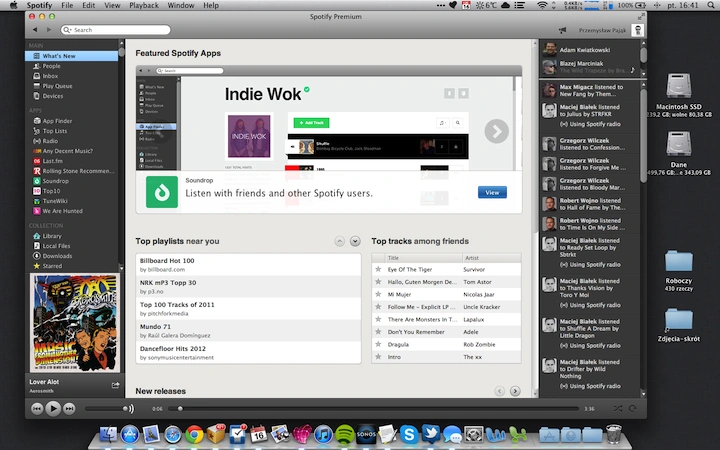Viewport: 720px width, 450px height.
Task: Navigate forward in Spotify history
Action: (49, 30)
